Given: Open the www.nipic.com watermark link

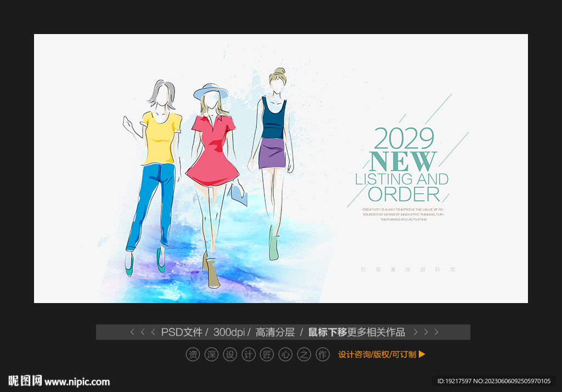Looking at the screenshot, I should (77, 382).
